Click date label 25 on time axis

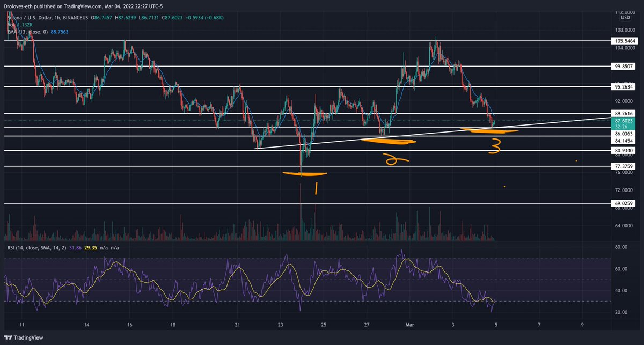(x=324, y=325)
